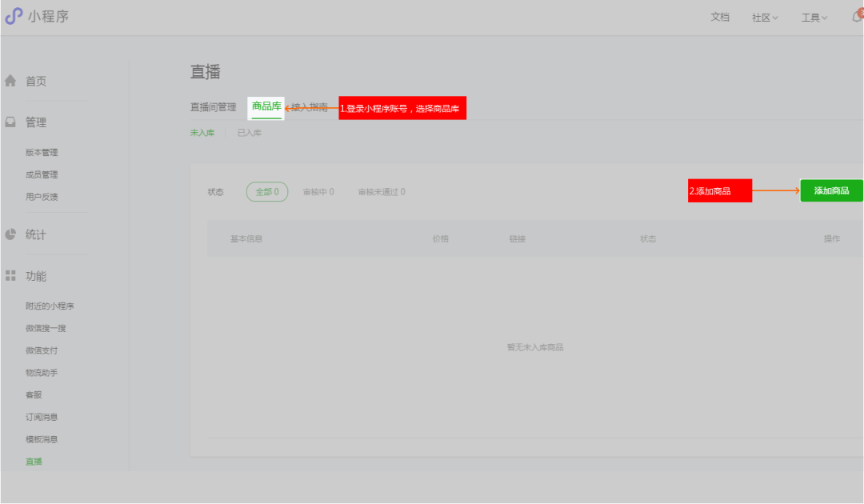
Task: Open 微信支付 from the sidebar
Action: tap(42, 350)
